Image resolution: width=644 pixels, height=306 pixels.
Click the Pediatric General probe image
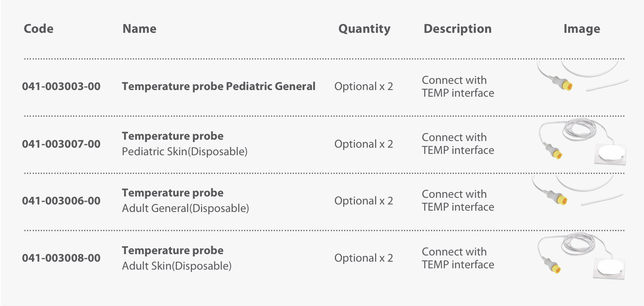(582, 78)
